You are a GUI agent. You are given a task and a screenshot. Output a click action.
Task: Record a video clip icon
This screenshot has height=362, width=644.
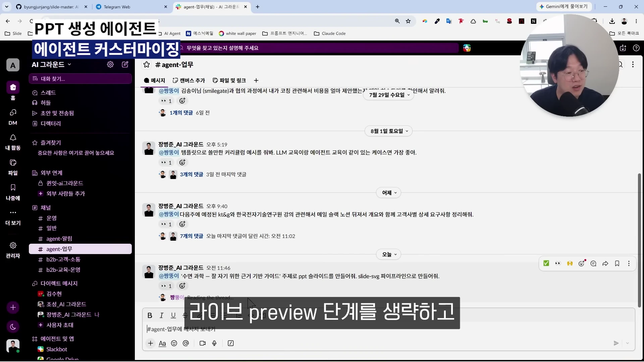pos(203,343)
